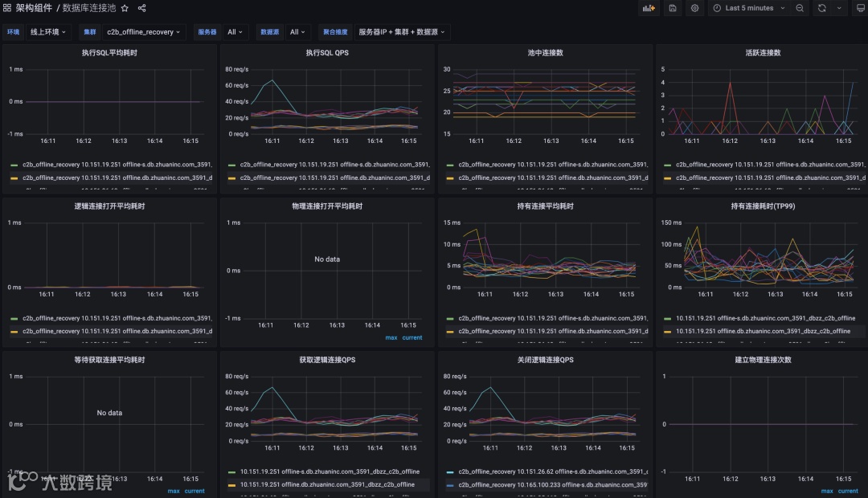
Task: Open the 活跃连接数 panel title menu
Action: 763,52
